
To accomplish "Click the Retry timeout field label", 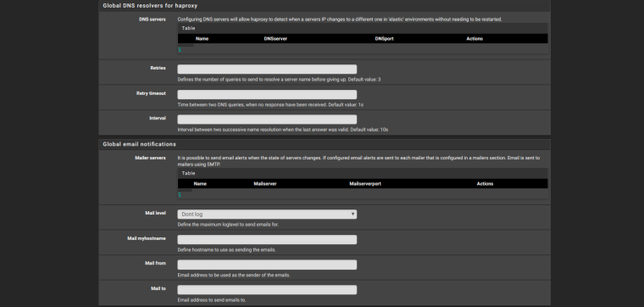I will point(151,93).
